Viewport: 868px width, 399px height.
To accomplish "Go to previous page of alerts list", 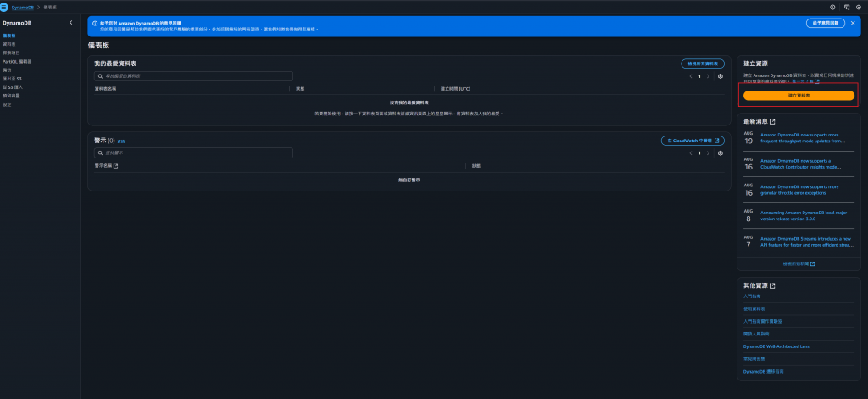I will [x=690, y=153].
